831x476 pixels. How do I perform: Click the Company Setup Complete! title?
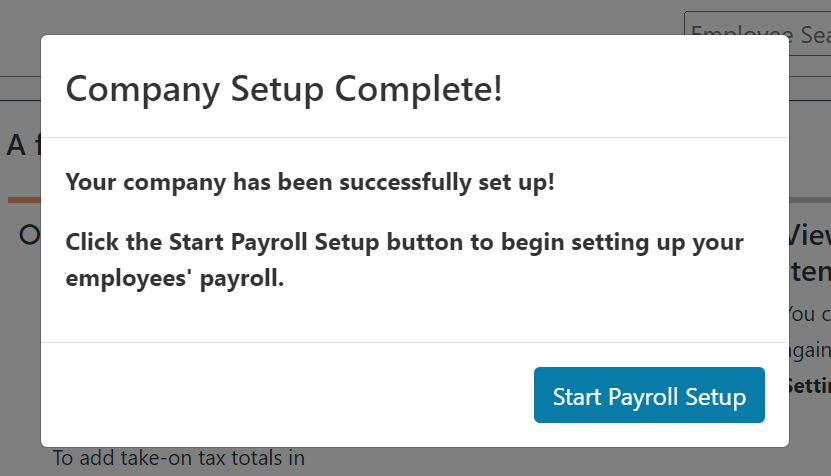pyautogui.click(x=283, y=89)
